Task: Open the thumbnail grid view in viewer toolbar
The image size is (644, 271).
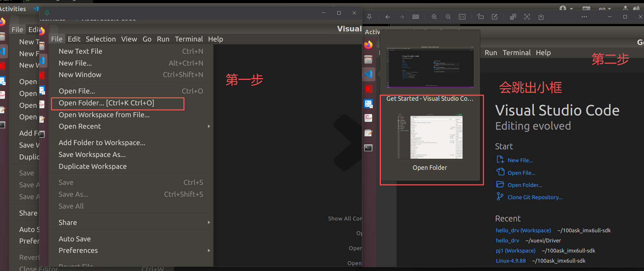Action: pyautogui.click(x=416, y=17)
